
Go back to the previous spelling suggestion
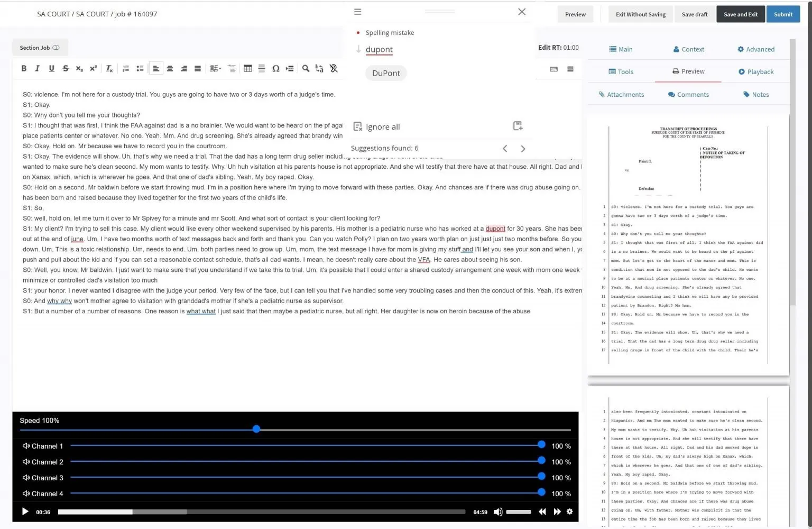coord(505,149)
